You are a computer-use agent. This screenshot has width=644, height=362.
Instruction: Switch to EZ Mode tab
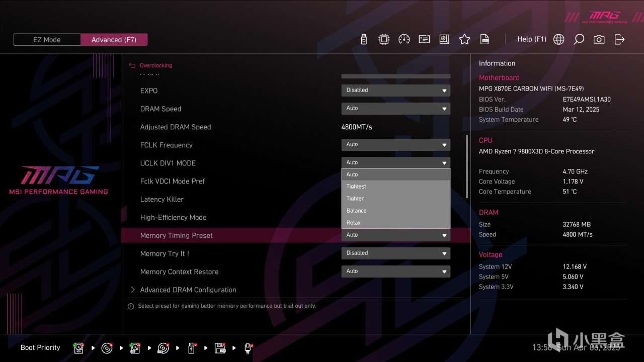click(x=47, y=40)
